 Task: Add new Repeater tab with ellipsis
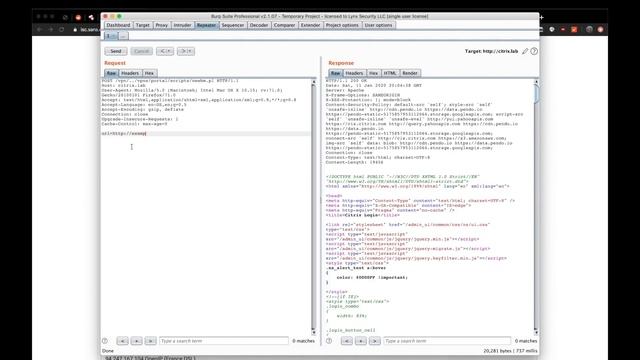(123, 36)
